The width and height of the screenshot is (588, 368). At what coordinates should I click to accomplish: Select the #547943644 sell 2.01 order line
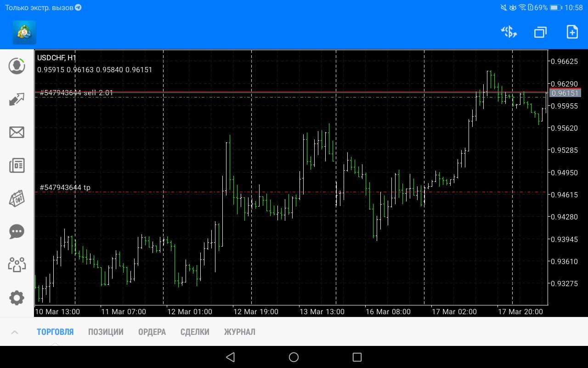(x=77, y=93)
